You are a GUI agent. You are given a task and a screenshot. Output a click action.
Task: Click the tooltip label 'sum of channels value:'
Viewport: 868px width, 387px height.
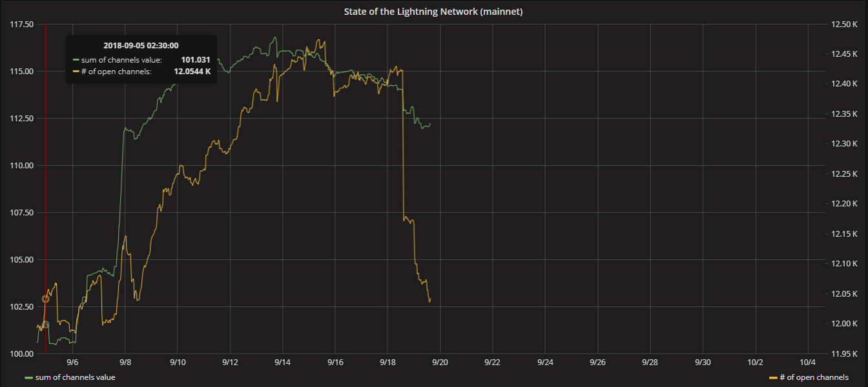coord(121,60)
